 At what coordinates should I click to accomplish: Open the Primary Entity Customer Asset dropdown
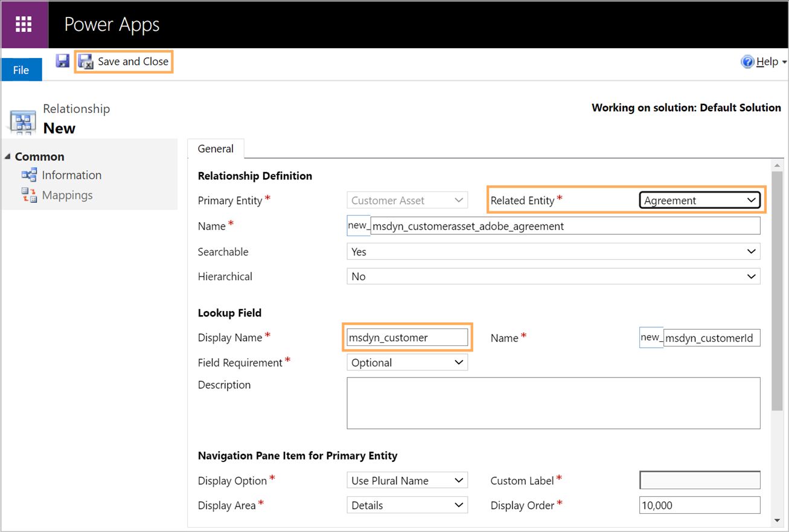click(x=407, y=200)
